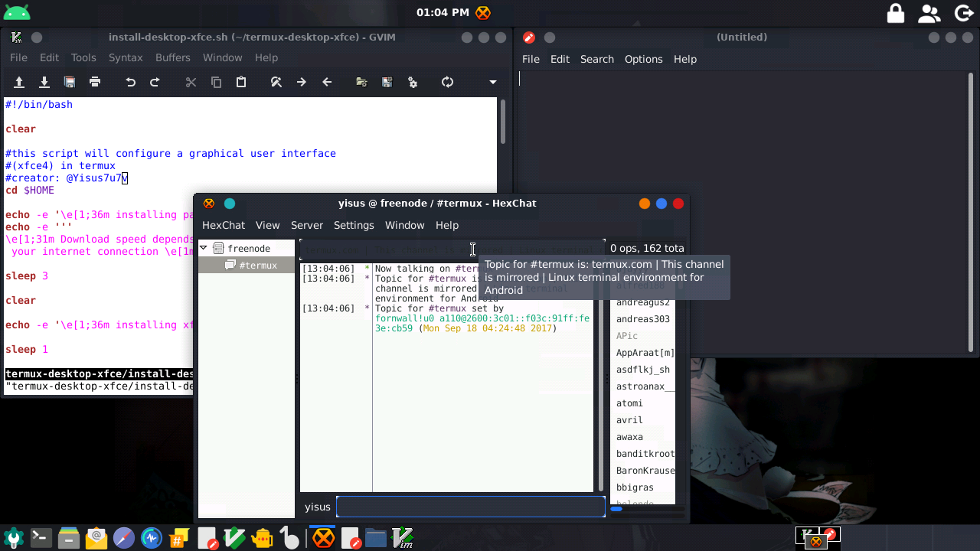Undo last change in GVIM toolbar
Image resolution: width=980 pixels, height=551 pixels.
click(130, 82)
